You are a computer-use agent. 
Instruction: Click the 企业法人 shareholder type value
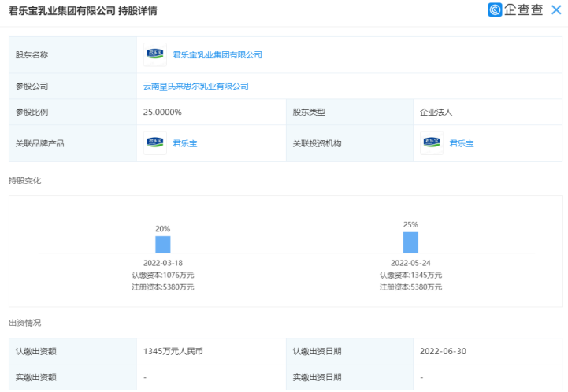(x=436, y=113)
